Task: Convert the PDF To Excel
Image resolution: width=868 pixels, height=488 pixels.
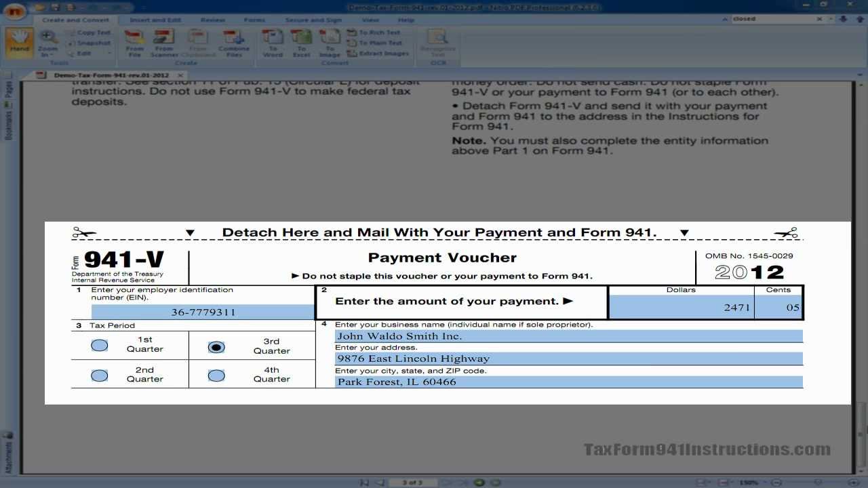Action: (301, 43)
